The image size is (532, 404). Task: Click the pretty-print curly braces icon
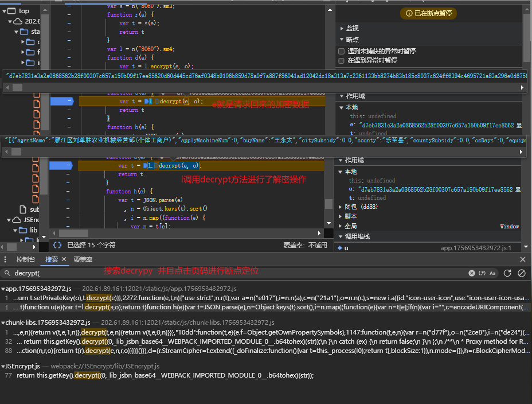coord(57,245)
